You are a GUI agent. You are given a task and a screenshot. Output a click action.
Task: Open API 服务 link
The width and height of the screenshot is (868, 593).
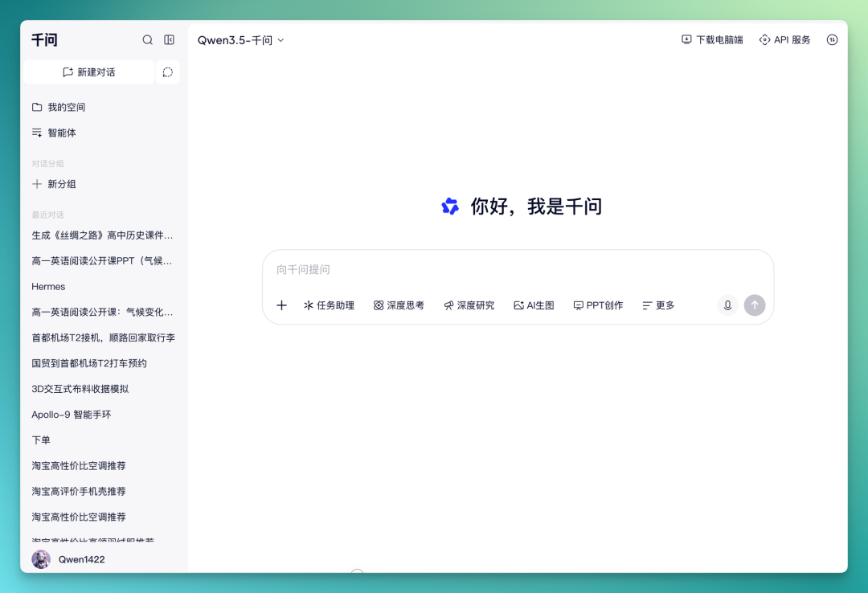tap(785, 40)
